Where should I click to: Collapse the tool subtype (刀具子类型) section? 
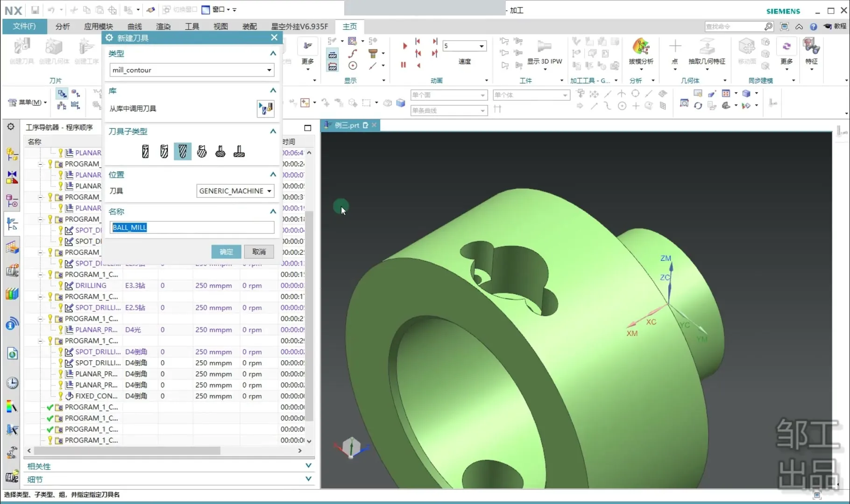273,132
